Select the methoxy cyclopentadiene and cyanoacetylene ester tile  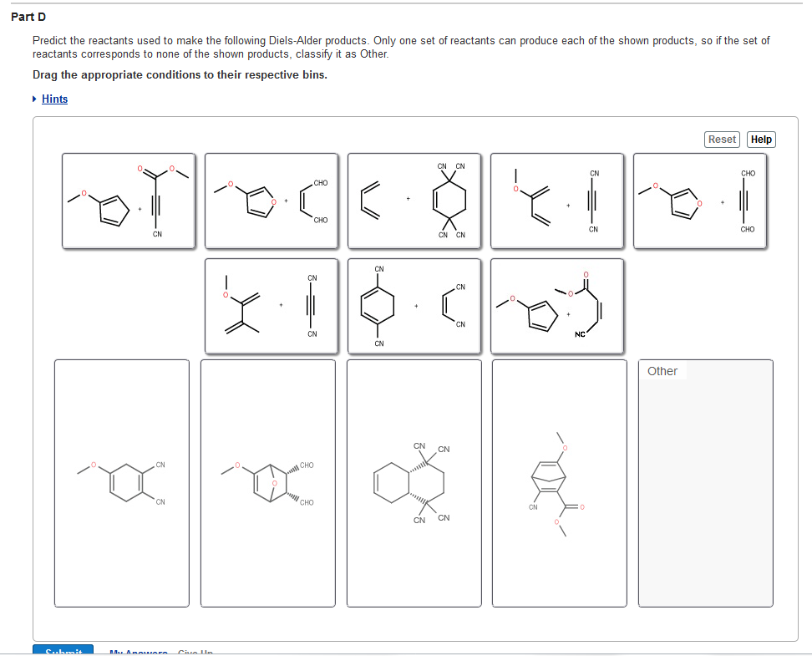coord(129,201)
